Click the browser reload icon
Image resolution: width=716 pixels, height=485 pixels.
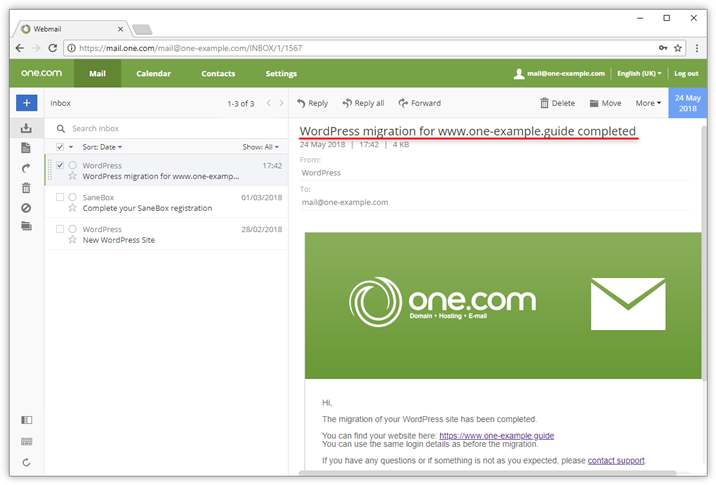pyautogui.click(x=53, y=48)
